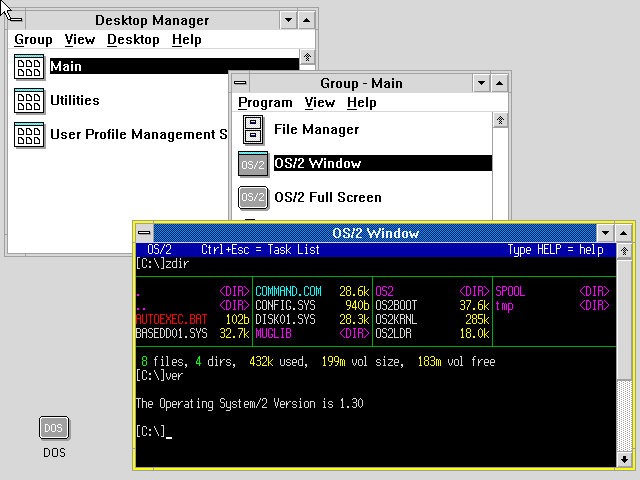Viewport: 640px width, 480px height.
Task: Select the Utilities entry label
Action: 75,100
